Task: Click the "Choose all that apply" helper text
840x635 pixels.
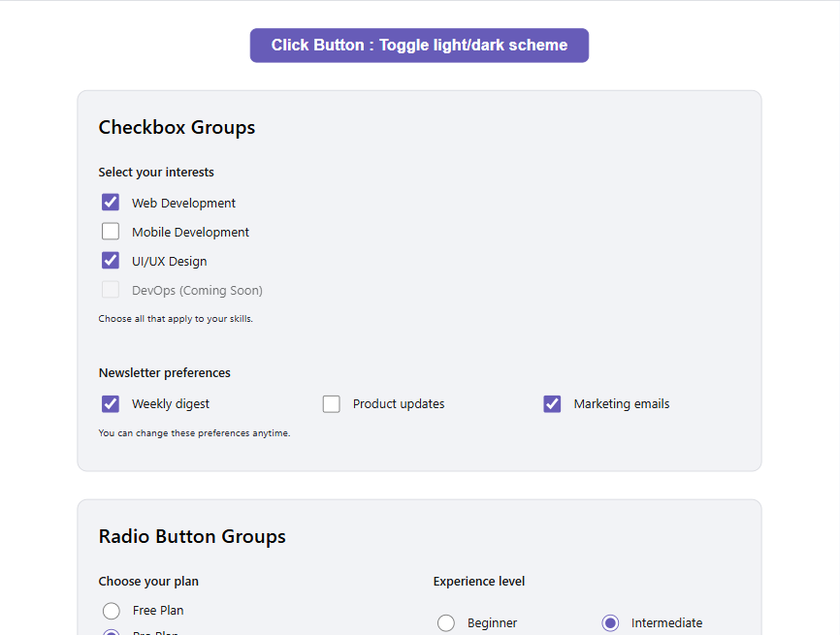Action: coord(176,319)
